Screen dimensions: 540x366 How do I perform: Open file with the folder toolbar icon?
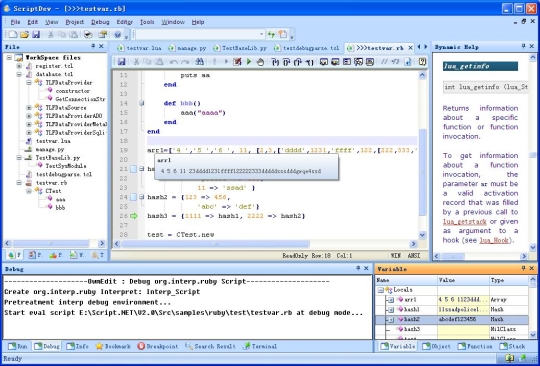point(24,34)
